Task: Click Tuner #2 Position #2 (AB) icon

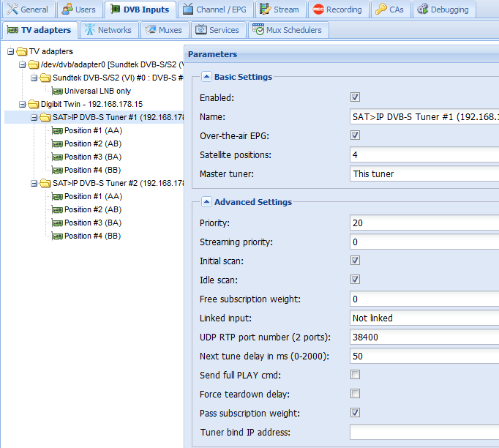Action: (x=57, y=210)
